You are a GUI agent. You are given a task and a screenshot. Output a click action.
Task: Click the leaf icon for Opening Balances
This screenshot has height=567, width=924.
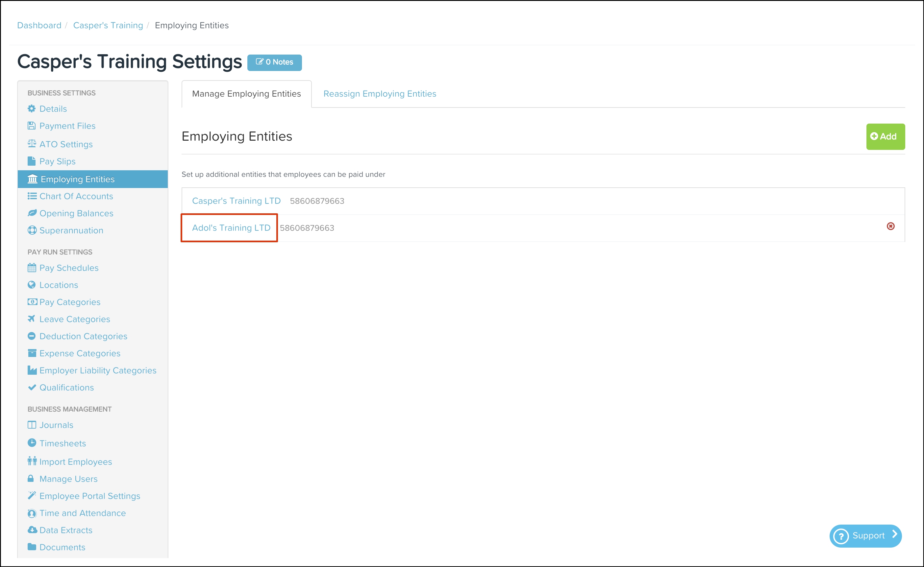[32, 213]
